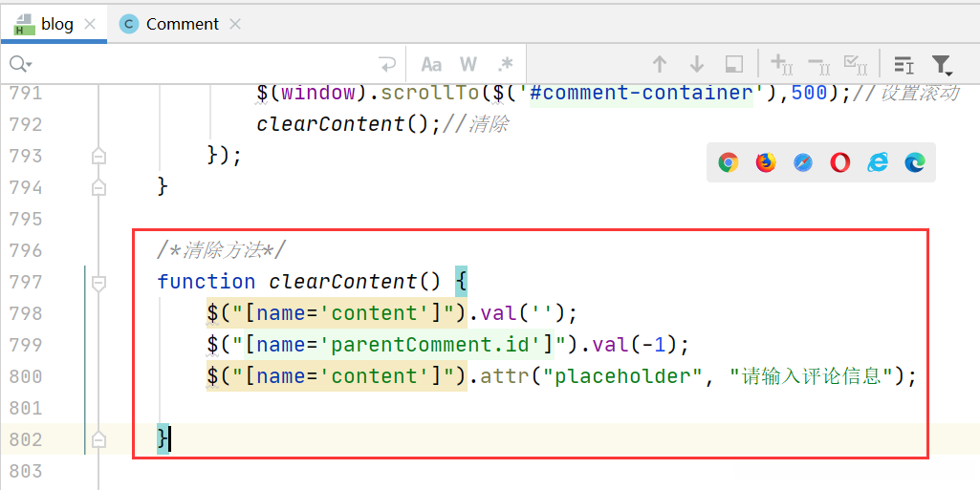Image resolution: width=980 pixels, height=490 pixels.
Task: Add selection for next occurrence icon
Action: [781, 64]
